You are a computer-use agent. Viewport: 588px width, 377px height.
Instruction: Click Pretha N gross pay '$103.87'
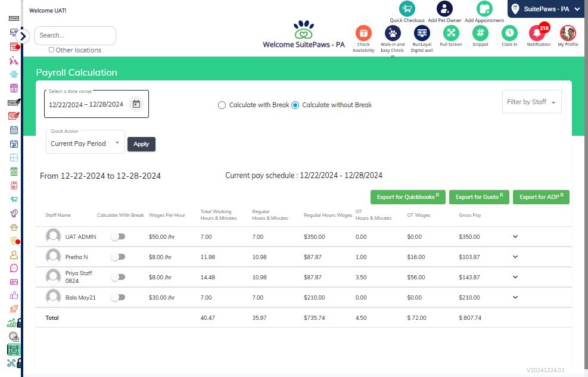click(469, 257)
